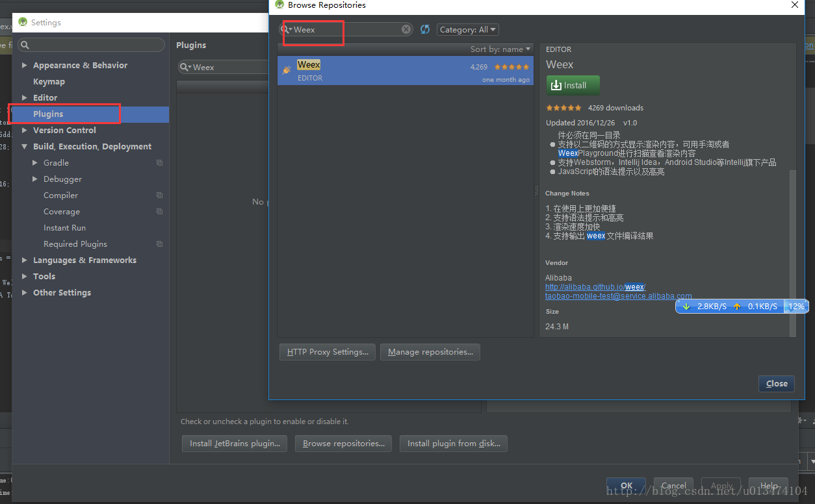Click the 12% badge on the speed widget
Viewport: 815px width, 504px height.
796,306
